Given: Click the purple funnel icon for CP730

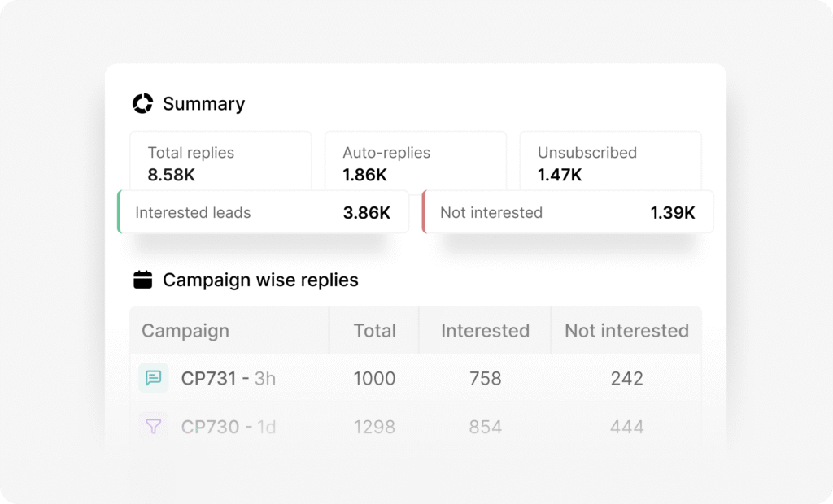Looking at the screenshot, I should click(x=153, y=427).
